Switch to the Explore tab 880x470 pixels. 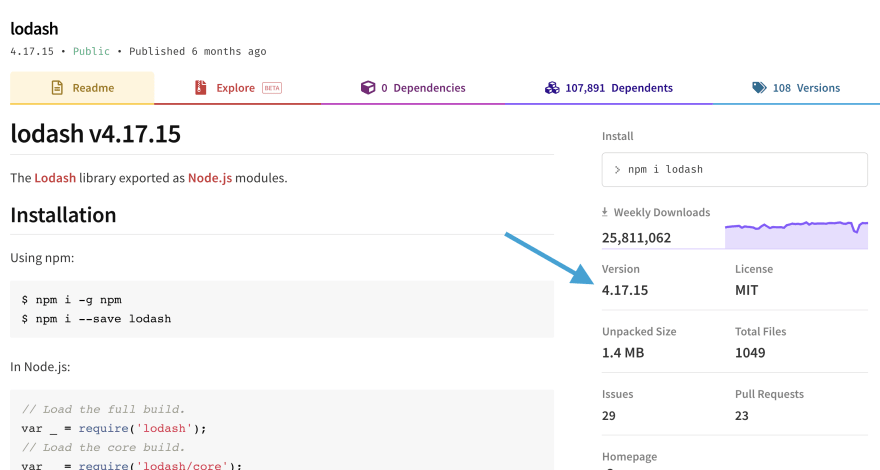point(238,88)
